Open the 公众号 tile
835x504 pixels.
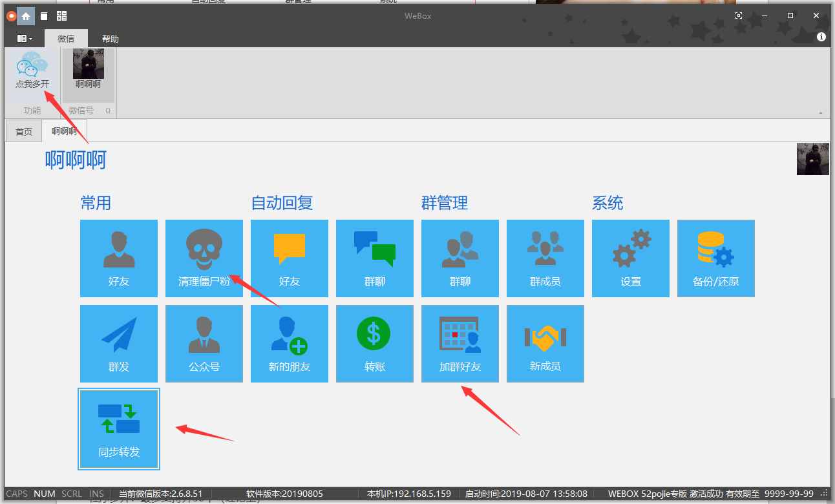pyautogui.click(x=204, y=344)
